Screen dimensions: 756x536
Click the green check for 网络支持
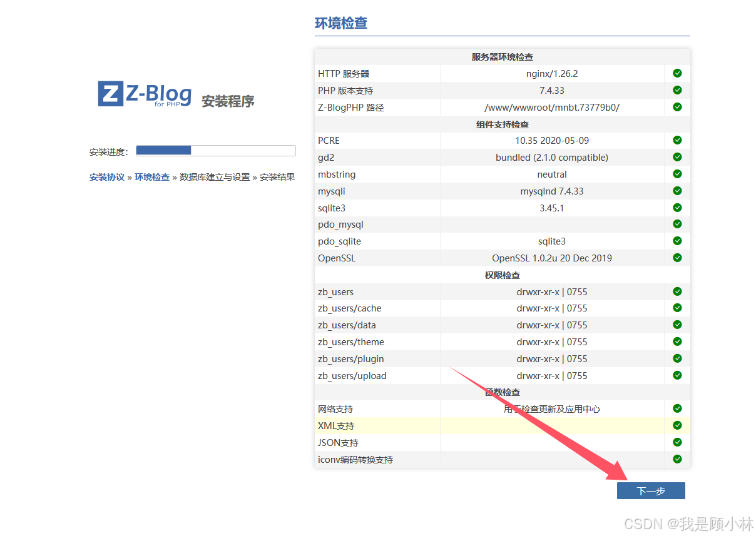pyautogui.click(x=677, y=408)
